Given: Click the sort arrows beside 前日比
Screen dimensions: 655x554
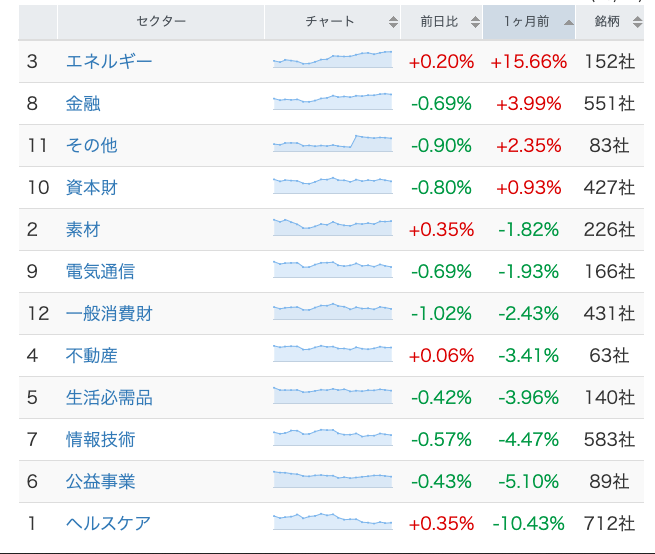Looking at the screenshot, I should pos(475,22).
